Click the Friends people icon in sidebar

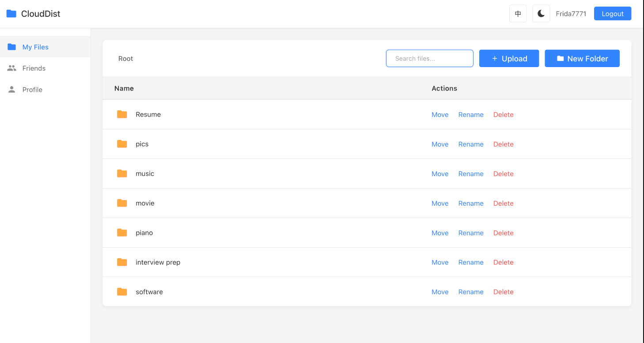click(12, 68)
